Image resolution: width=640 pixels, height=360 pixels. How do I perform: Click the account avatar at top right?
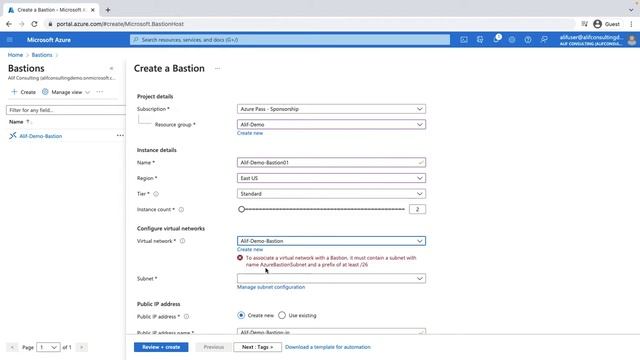(x=632, y=40)
